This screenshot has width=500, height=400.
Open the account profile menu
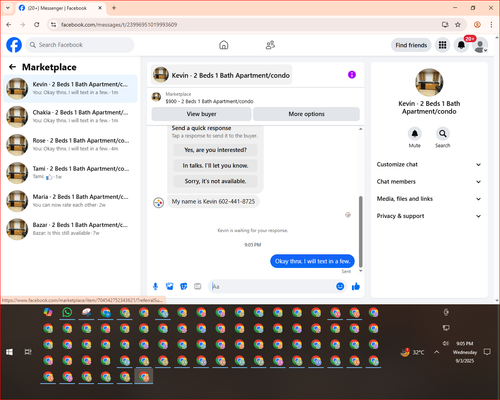480,45
